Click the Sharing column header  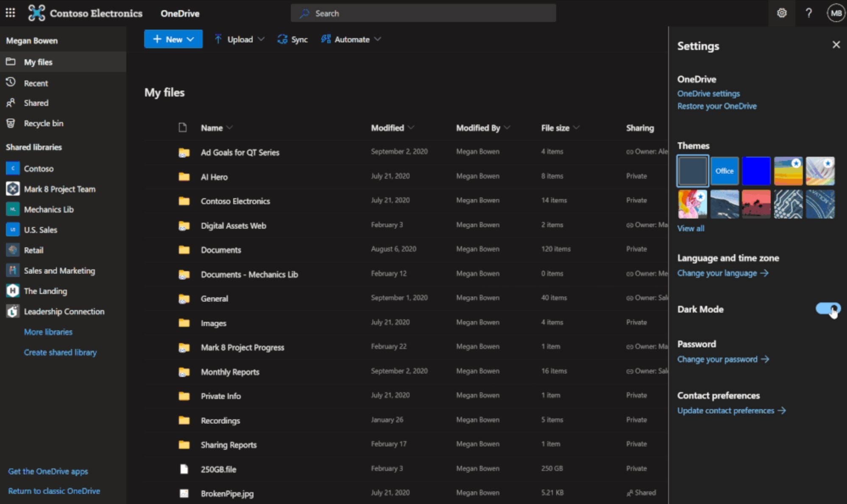coord(640,128)
